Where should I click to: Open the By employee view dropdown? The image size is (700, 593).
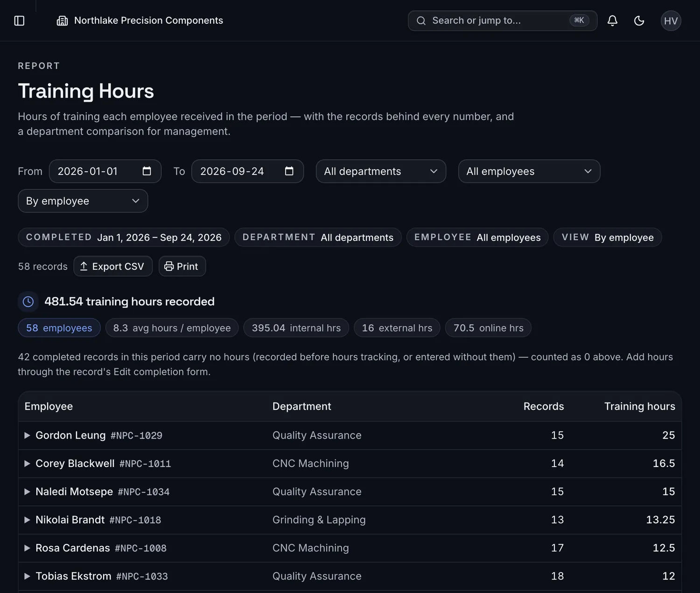(83, 201)
